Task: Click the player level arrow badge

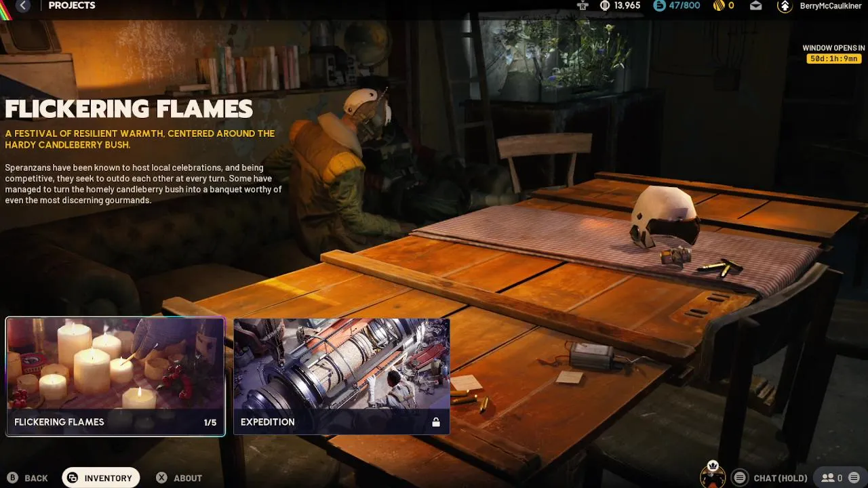Action: point(785,6)
